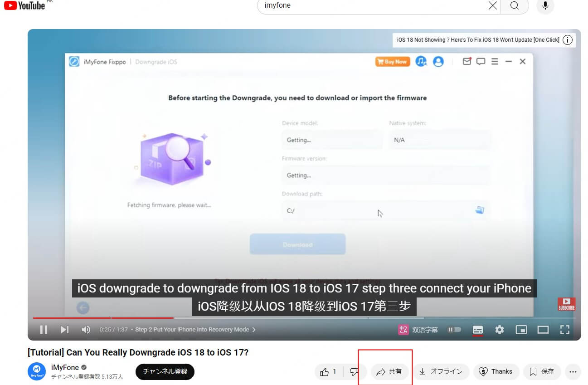Image resolution: width=588 pixels, height=385 pixels.
Task: Click the Fixppo back arrow button
Action: pos(83,308)
